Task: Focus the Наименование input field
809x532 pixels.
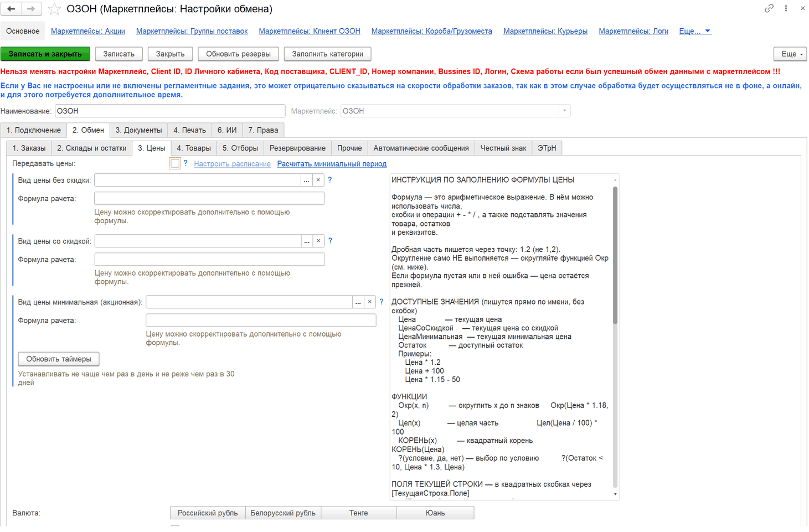Action: [x=170, y=111]
